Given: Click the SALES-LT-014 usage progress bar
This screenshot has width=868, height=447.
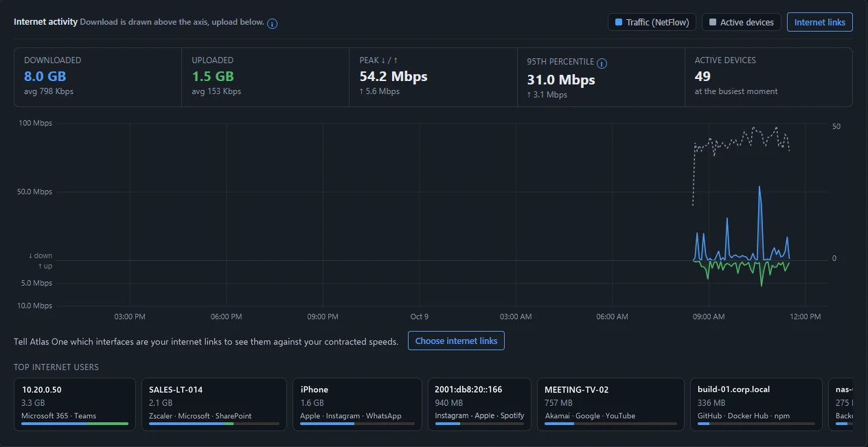Looking at the screenshot, I should click(214, 424).
